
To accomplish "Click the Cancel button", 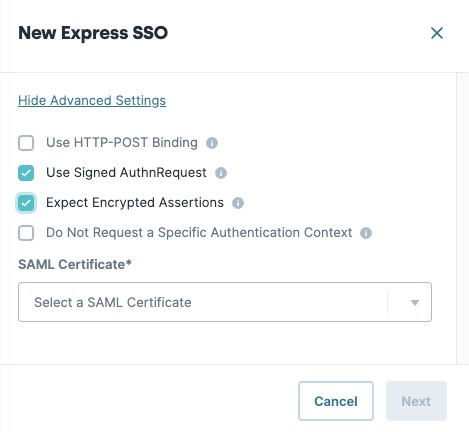I will pos(336,401).
